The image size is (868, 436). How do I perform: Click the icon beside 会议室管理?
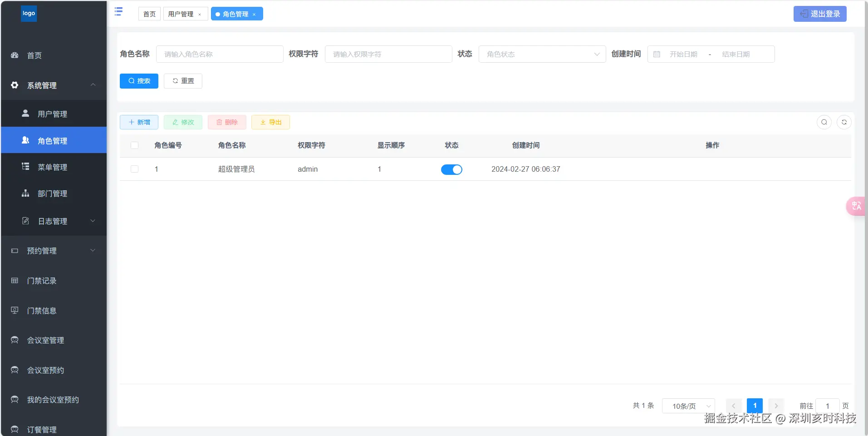click(x=15, y=340)
